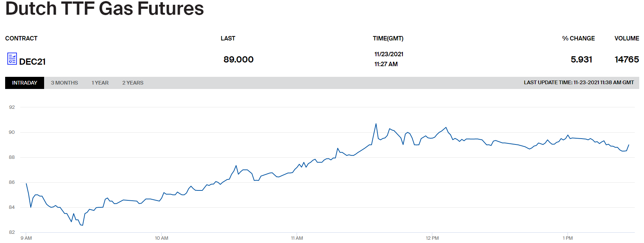Switch to the 3 MONTHS chart tab
This screenshot has width=644, height=243.
click(x=64, y=83)
